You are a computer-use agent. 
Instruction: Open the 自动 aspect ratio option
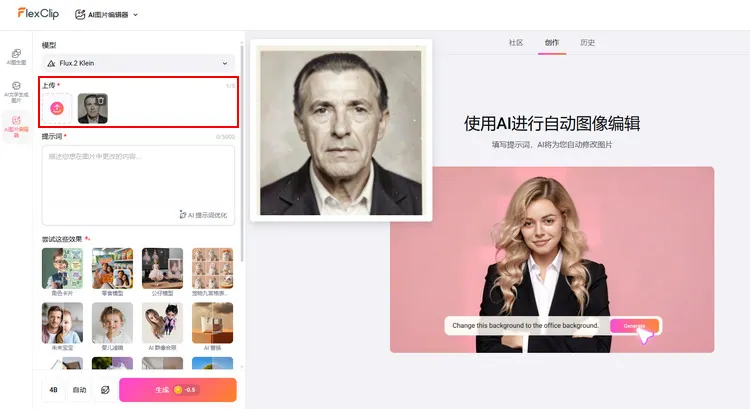point(79,390)
